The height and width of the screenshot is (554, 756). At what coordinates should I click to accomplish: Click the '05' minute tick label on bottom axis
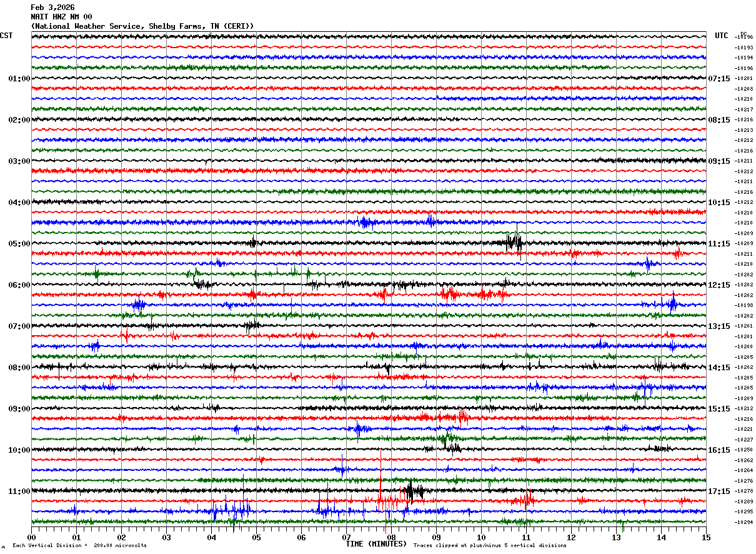[256, 537]
